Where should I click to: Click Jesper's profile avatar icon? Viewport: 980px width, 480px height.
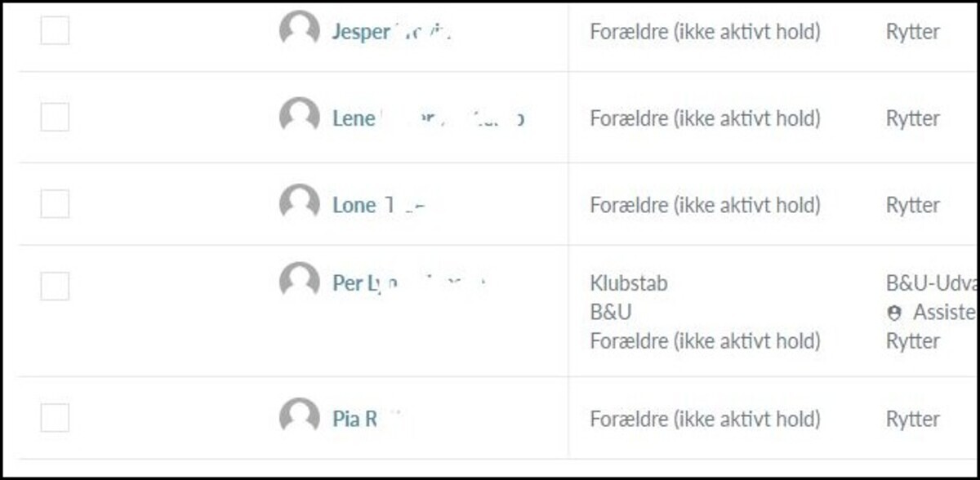299,30
